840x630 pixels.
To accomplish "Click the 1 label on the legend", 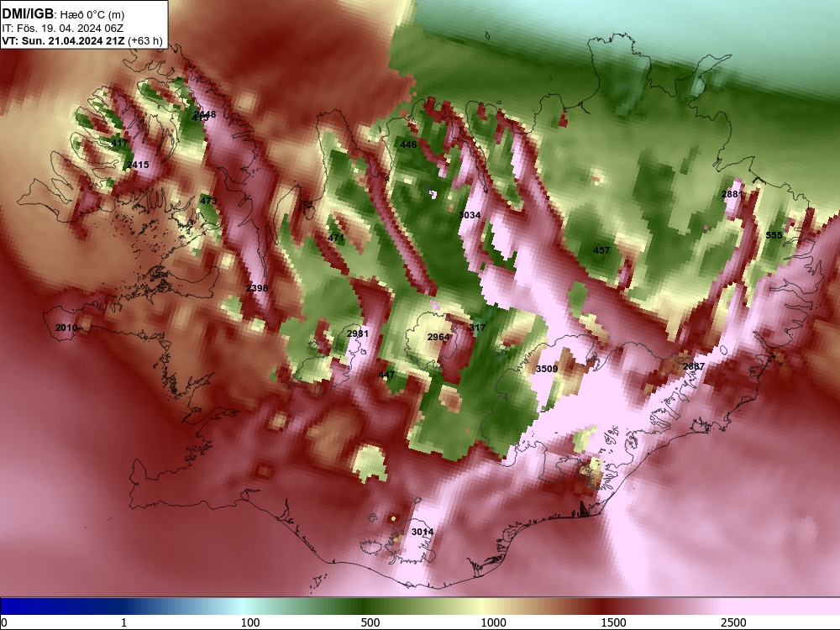I will tap(124, 622).
